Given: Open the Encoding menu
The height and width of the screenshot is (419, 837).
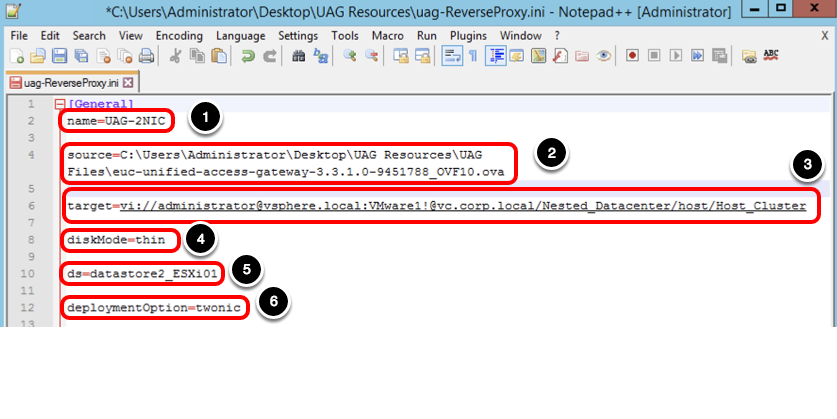Looking at the screenshot, I should 179,36.
